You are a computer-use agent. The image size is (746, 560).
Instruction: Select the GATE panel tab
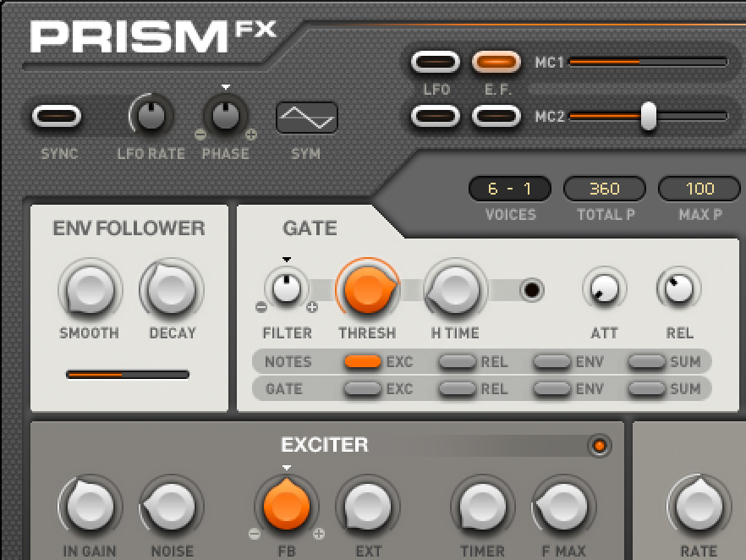(x=310, y=228)
